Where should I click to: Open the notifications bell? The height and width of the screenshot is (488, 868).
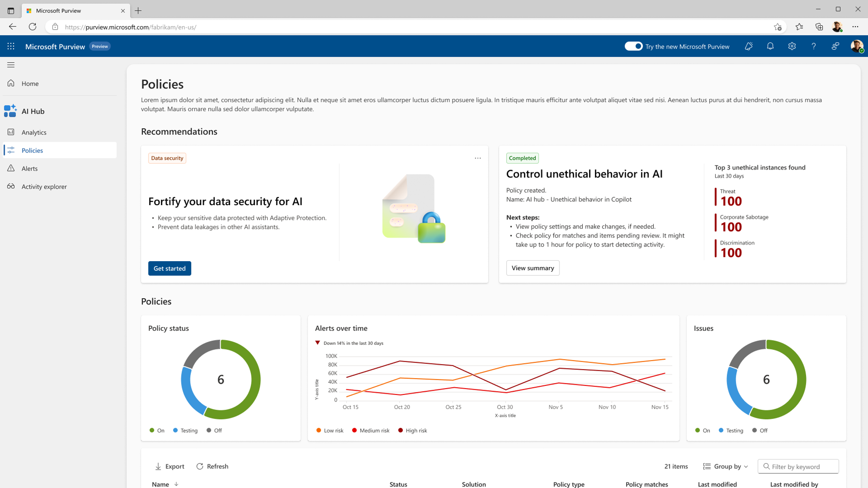770,46
